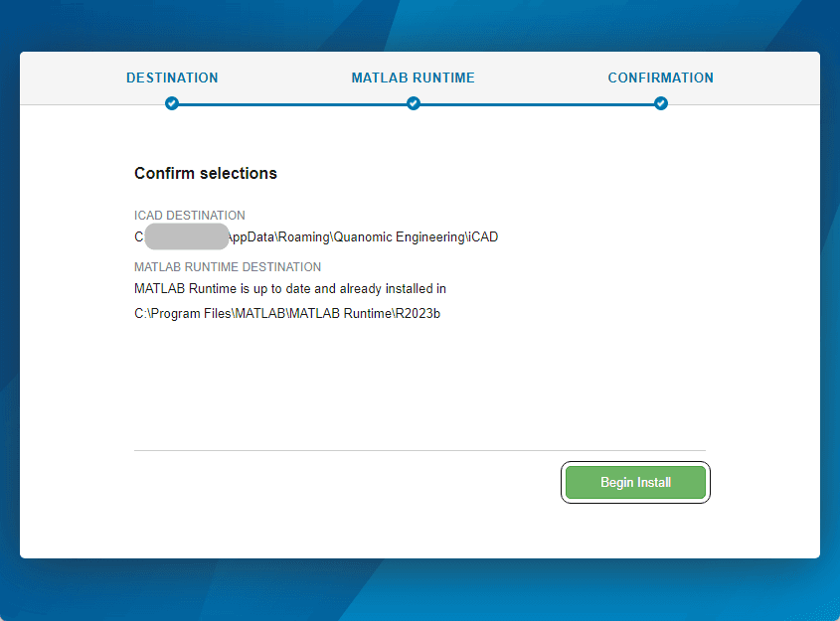Click the Begin Install button
840x621 pixels.
(635, 482)
